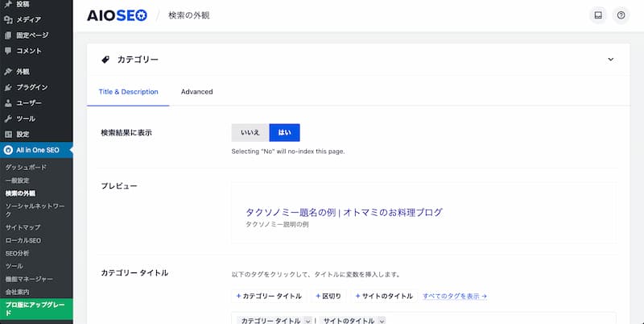Click preview text タクソノミー説明の例
The image size is (644, 324).
click(x=277, y=225)
